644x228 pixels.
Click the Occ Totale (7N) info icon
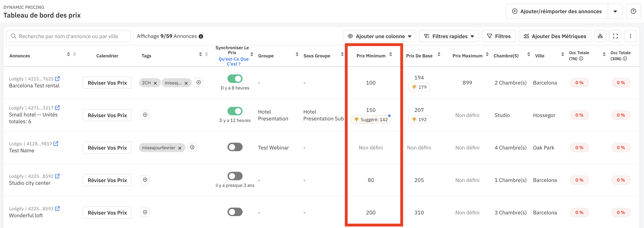point(581,59)
